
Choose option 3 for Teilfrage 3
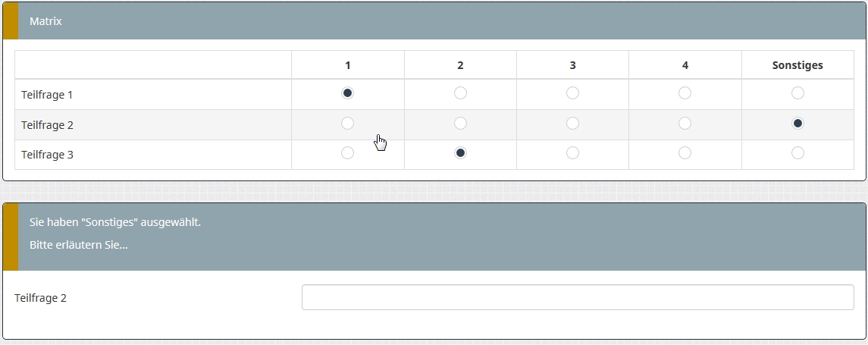(x=572, y=153)
